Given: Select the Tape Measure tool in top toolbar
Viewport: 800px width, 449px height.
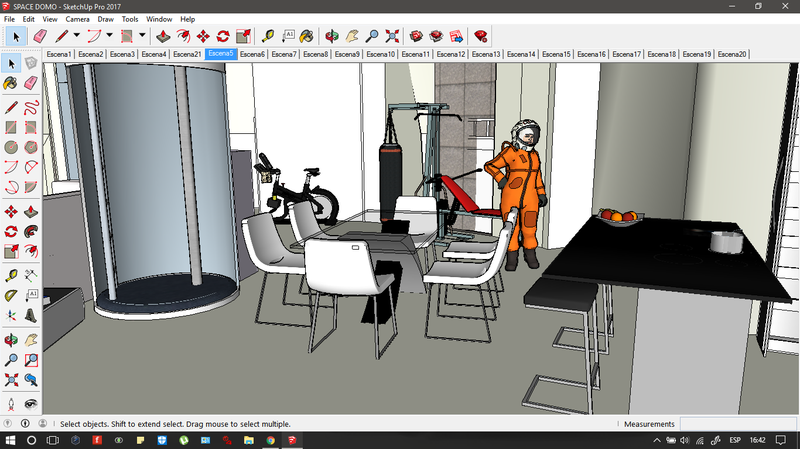Looking at the screenshot, I should pos(268,36).
